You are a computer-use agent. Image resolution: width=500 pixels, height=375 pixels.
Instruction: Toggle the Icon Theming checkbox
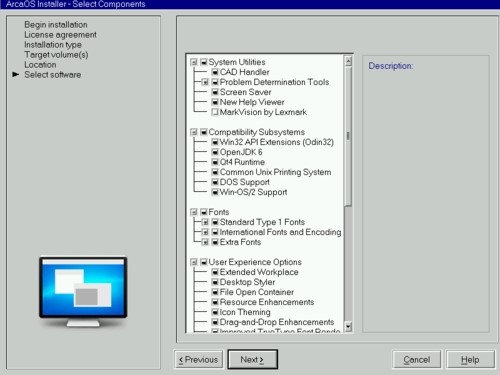(x=215, y=312)
